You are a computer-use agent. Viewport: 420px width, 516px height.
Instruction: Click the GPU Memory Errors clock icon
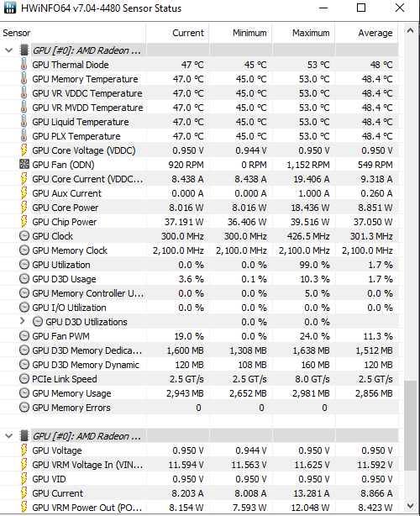tap(24, 408)
